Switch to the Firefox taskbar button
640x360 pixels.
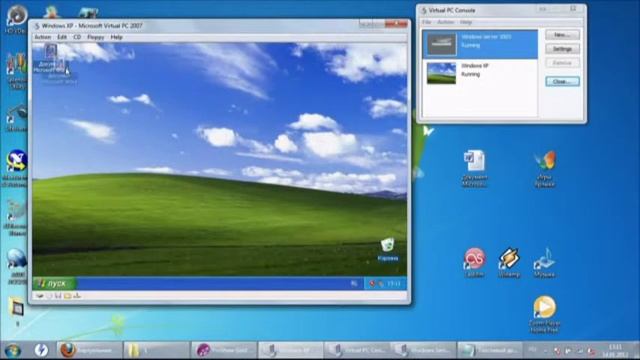[89, 350]
